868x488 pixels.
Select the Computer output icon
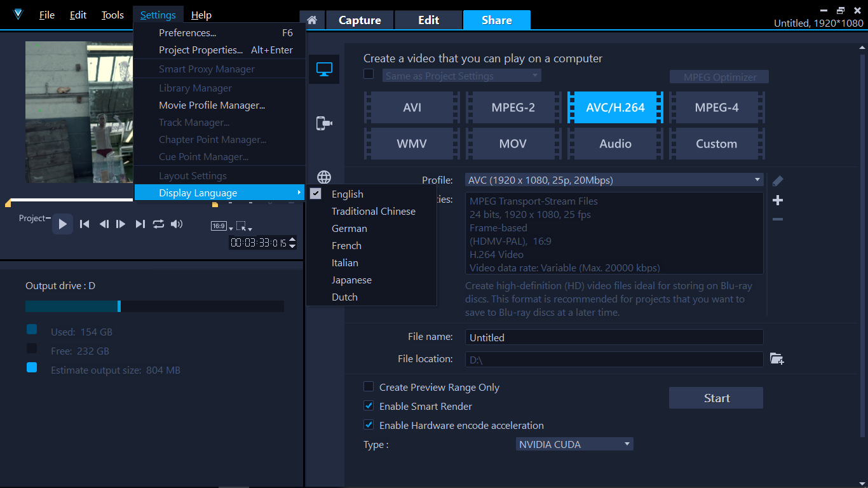pyautogui.click(x=324, y=69)
